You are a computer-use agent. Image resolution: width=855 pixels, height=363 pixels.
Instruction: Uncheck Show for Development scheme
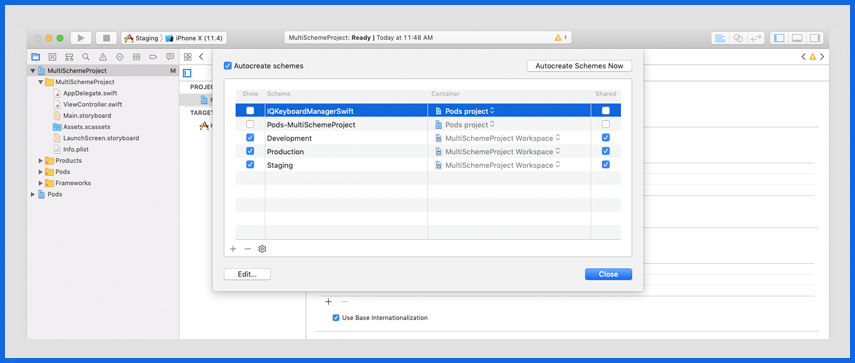coord(250,138)
